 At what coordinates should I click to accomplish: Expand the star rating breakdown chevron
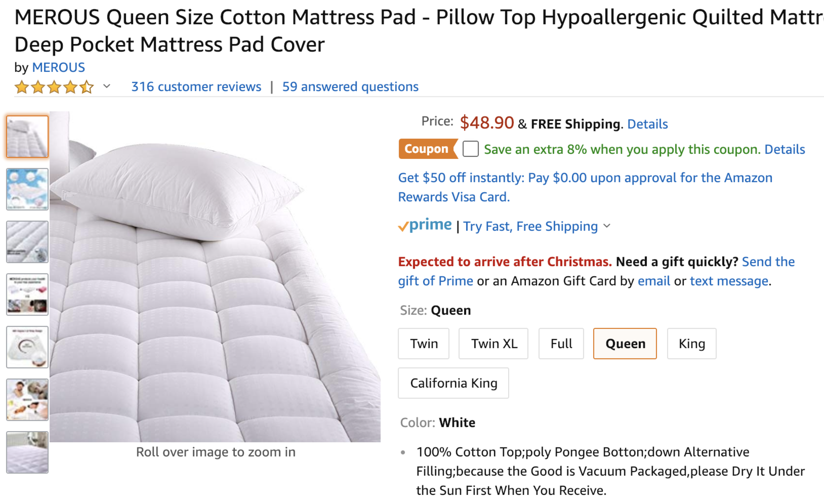click(x=107, y=86)
